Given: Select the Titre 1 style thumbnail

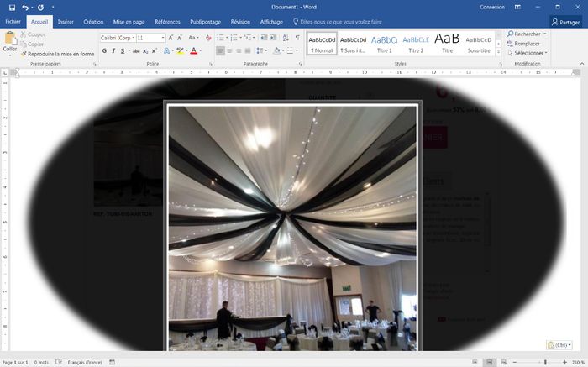Looking at the screenshot, I should point(384,43).
